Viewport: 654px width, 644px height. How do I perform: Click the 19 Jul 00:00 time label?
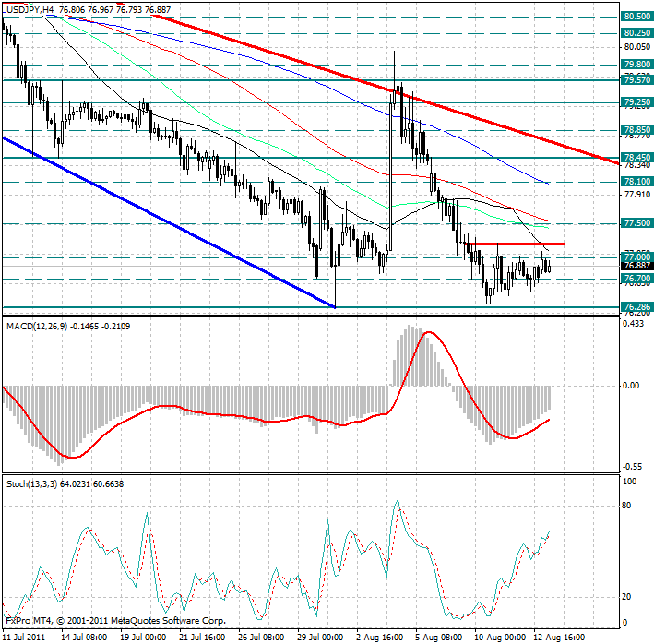[143, 638]
